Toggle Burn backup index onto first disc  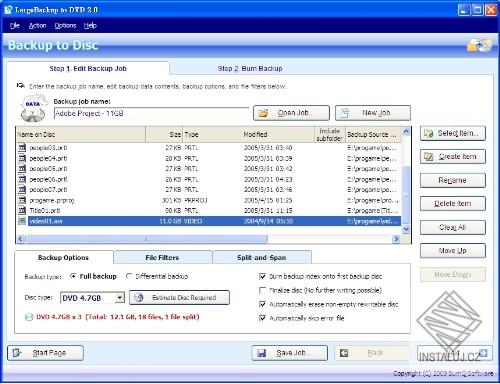tap(263, 276)
